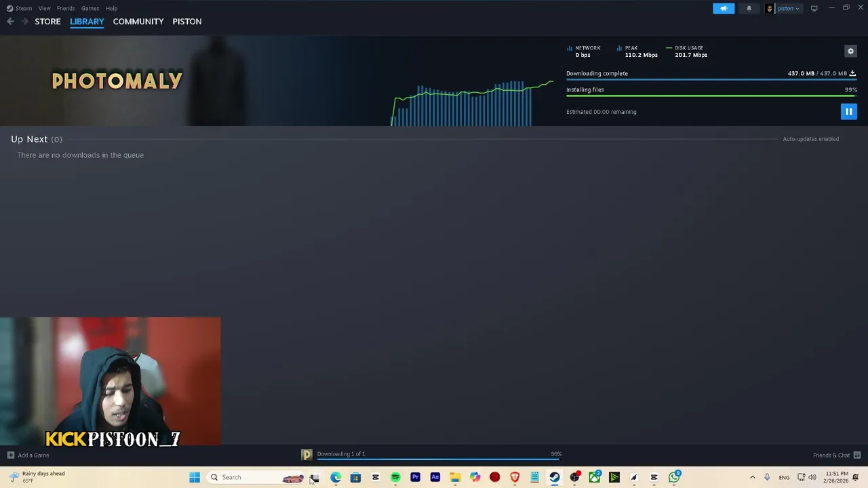Open the weather widget Rainy days ahead
Viewport: 868px width, 488px height.
tap(37, 477)
